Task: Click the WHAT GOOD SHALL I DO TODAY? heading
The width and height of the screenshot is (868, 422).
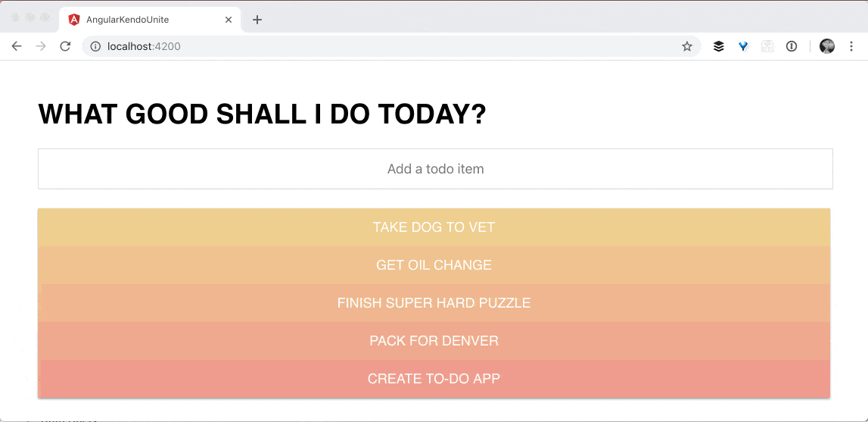Action: pos(262,114)
